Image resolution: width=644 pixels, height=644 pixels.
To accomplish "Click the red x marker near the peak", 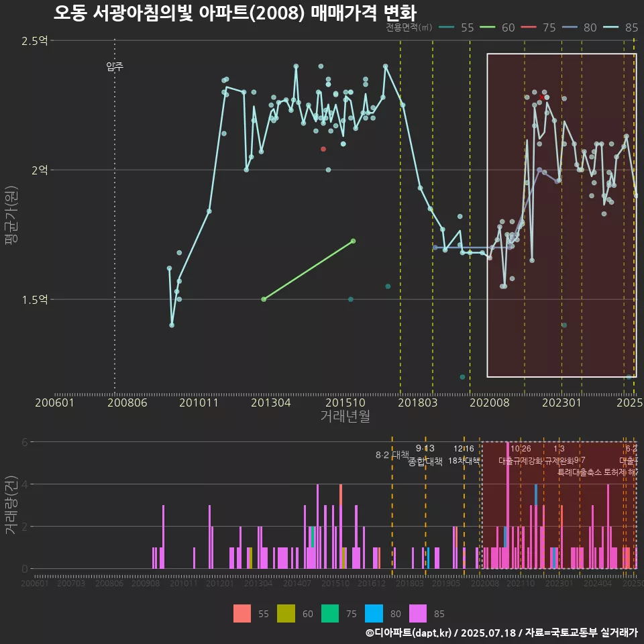I will coord(542,97).
